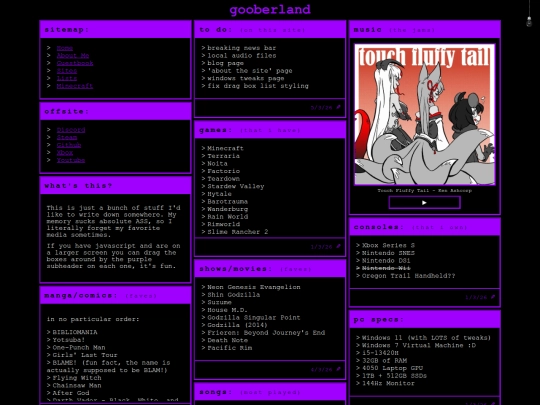The width and height of the screenshot is (540, 405).
Task: Click Nintendo SNES in consoles list
Action: click(388, 253)
